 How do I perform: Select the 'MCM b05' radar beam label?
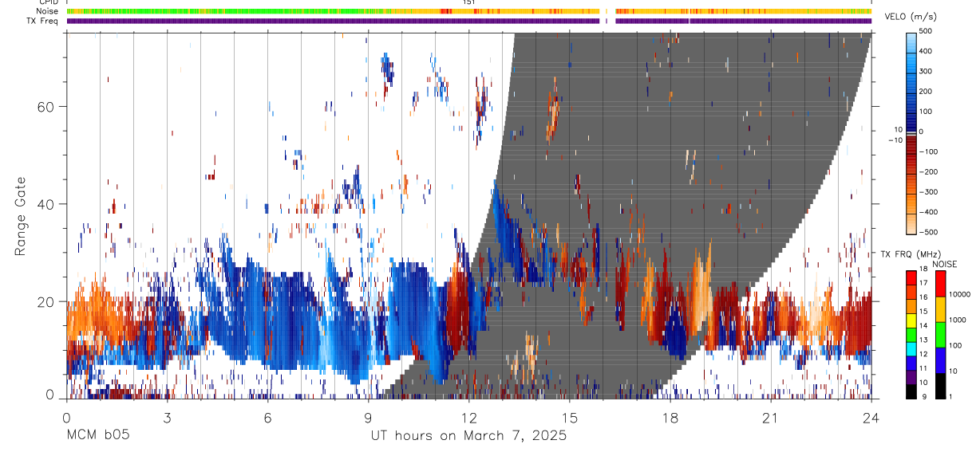[x=97, y=435]
